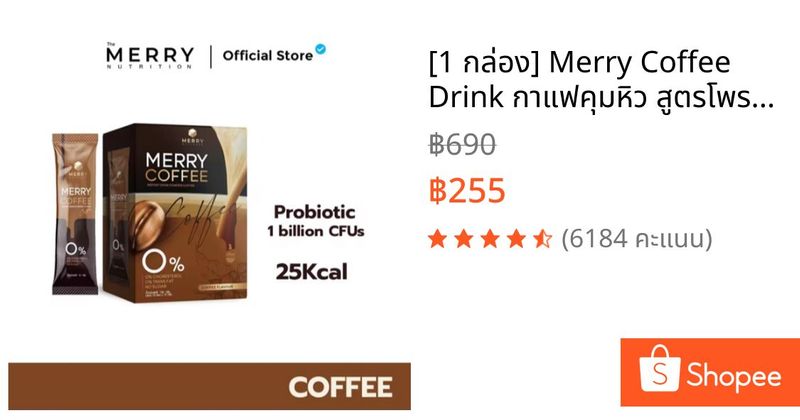This screenshot has height=420, width=800.
Task: Click the brown COFFEE banner
Action: [x=209, y=386]
